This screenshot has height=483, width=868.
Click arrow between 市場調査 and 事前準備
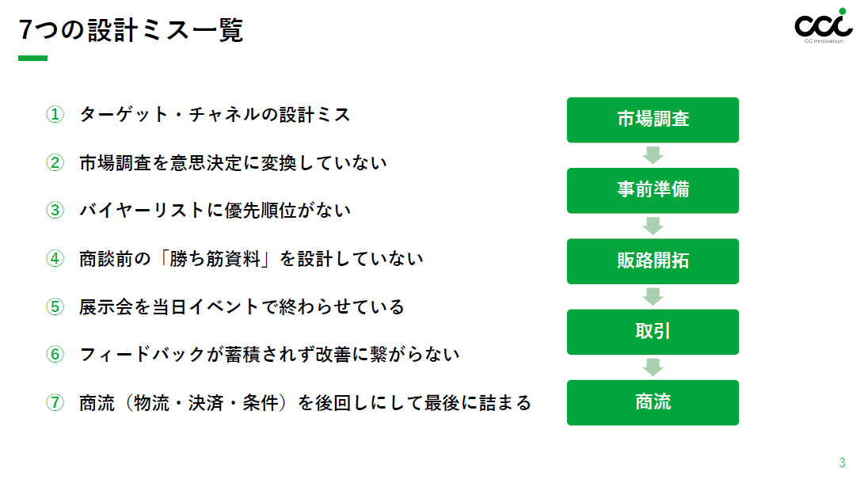[x=653, y=155]
